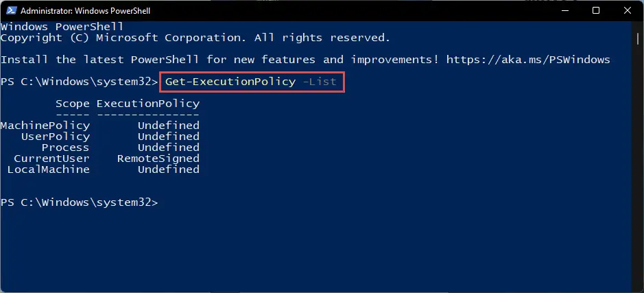Click the aka.ms/PSWindows link text
This screenshot has height=293, width=644.
tap(528, 60)
